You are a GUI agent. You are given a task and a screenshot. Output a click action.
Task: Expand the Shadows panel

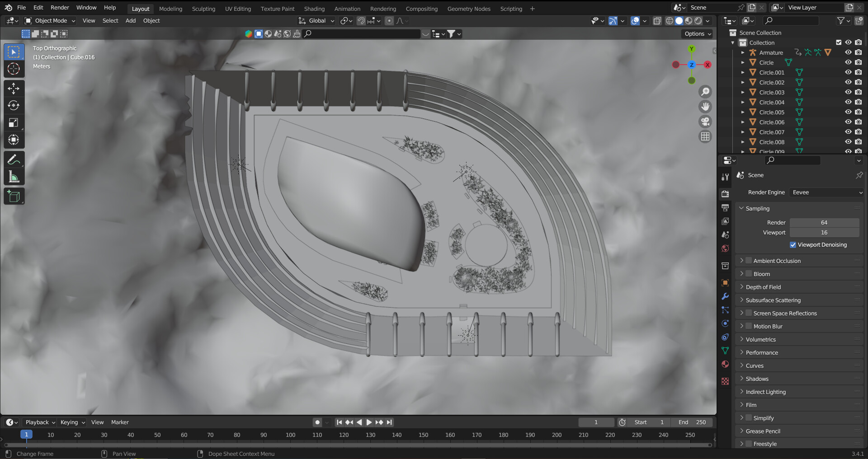point(757,379)
